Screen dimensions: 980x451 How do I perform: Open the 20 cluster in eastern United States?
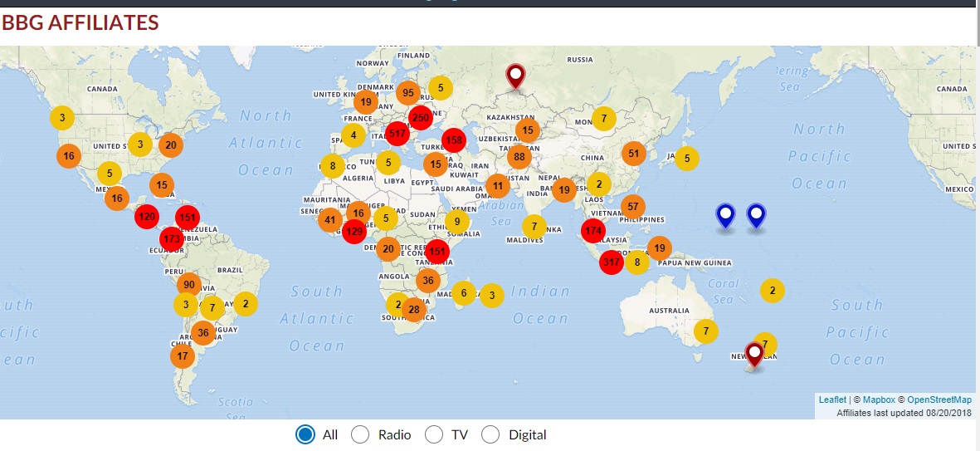(x=171, y=145)
